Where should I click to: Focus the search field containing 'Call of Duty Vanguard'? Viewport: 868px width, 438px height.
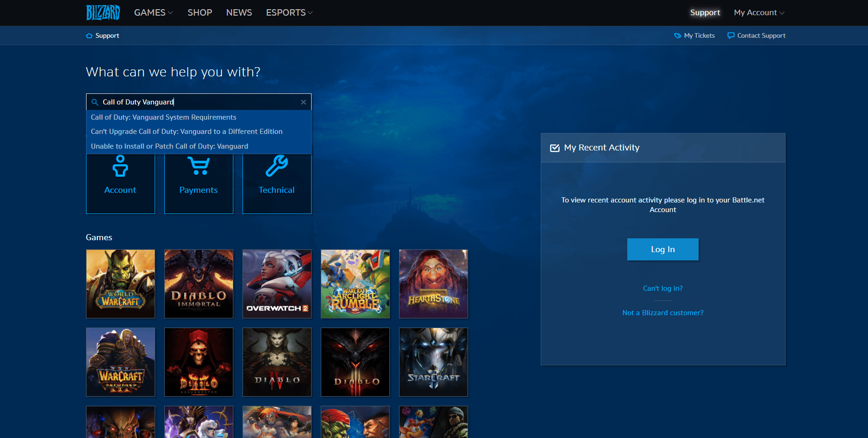tap(199, 102)
